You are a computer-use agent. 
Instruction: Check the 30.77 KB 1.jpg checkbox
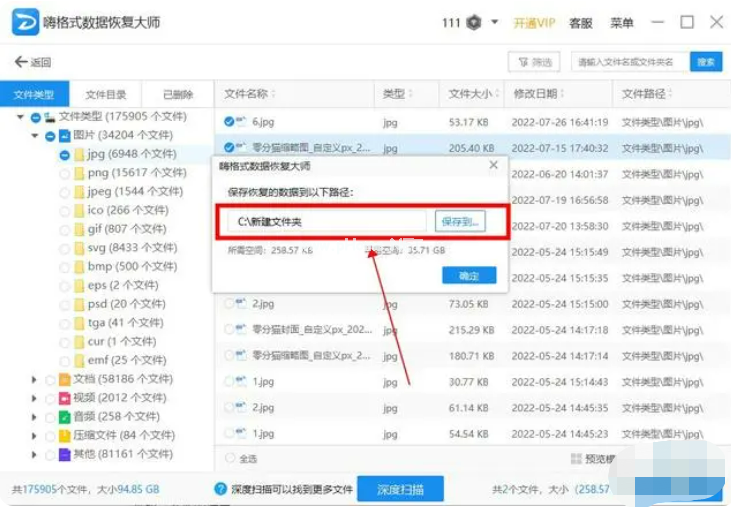[229, 382]
